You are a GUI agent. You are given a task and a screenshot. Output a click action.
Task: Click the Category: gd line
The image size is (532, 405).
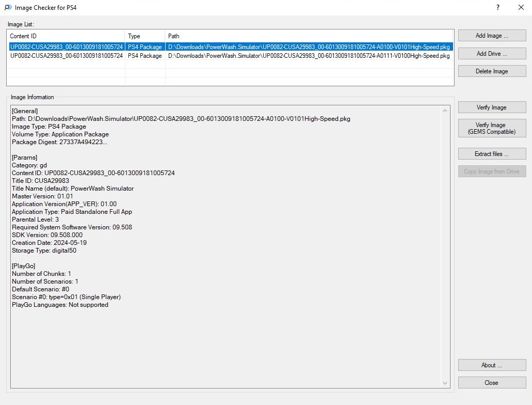pyautogui.click(x=29, y=165)
